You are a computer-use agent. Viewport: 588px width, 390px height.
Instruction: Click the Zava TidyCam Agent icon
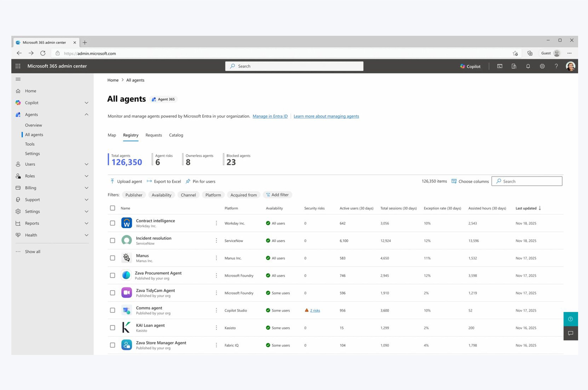pyautogui.click(x=126, y=292)
